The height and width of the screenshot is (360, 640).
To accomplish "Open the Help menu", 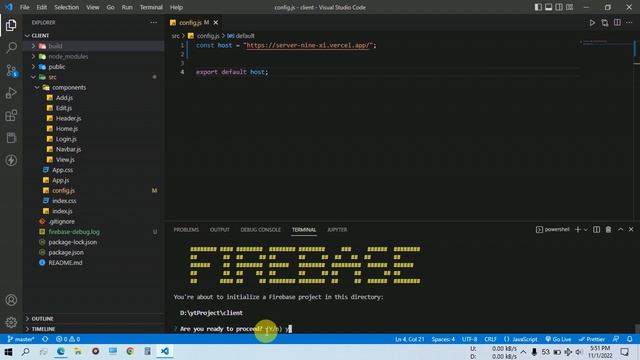I will point(176,7).
